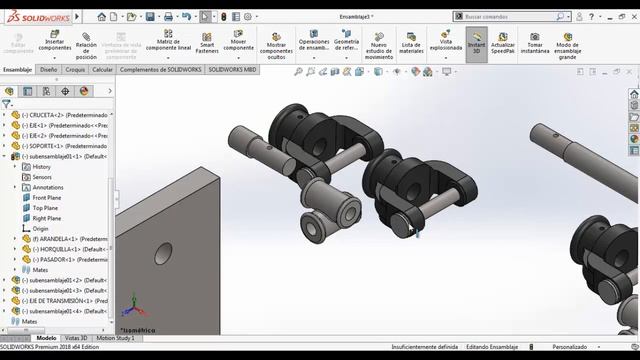Undo the last action
Viewport: 640px width, 360px height.
click(x=187, y=17)
